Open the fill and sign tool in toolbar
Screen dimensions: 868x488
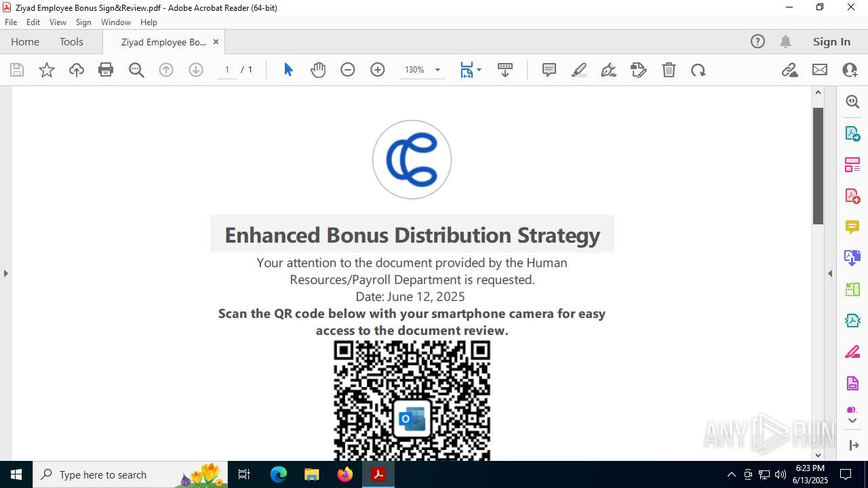coord(639,70)
